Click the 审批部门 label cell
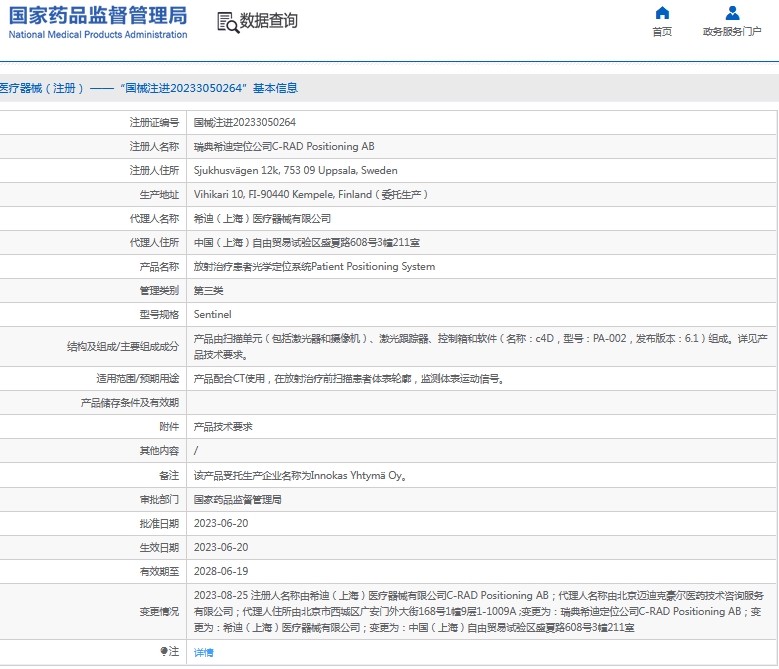The width and height of the screenshot is (779, 669). tap(159, 499)
